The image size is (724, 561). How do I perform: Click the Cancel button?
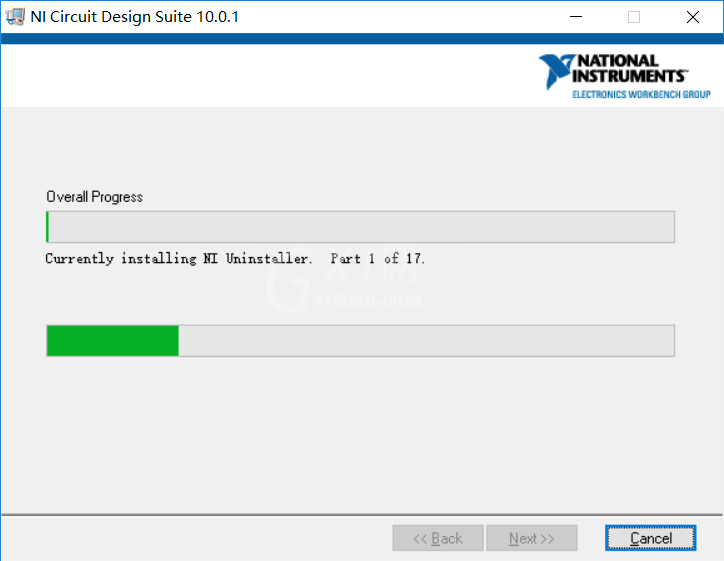click(x=650, y=538)
